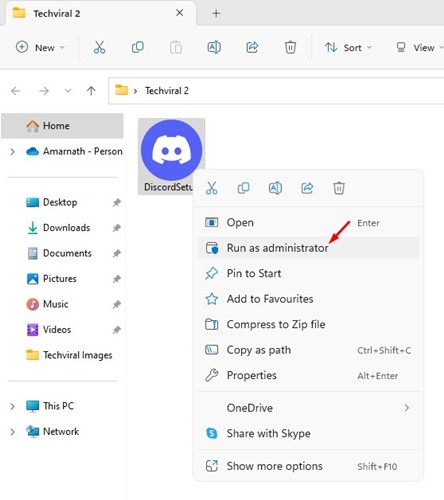Viewport: 444px width, 500px height.
Task: Click the Share icon in the top toolbar
Action: [252, 47]
